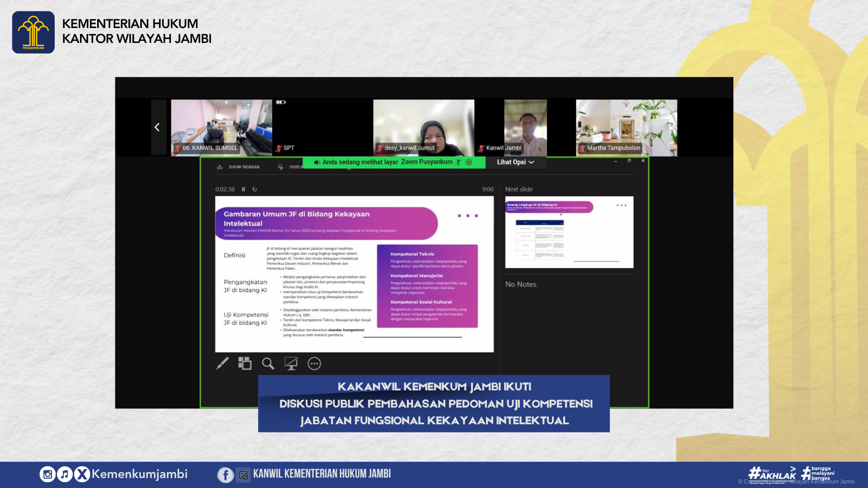868x488 pixels.
Task: Select the Kanwil Jambi participant video
Action: [525, 128]
